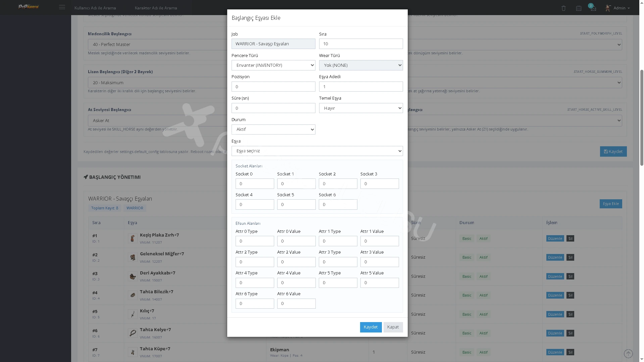Focus the Socket 0 input field
644x362 pixels.
pyautogui.click(x=255, y=184)
